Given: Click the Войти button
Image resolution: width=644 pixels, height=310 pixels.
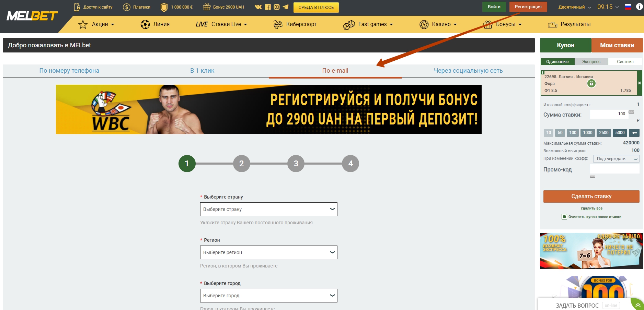Looking at the screenshot, I should [x=494, y=7].
